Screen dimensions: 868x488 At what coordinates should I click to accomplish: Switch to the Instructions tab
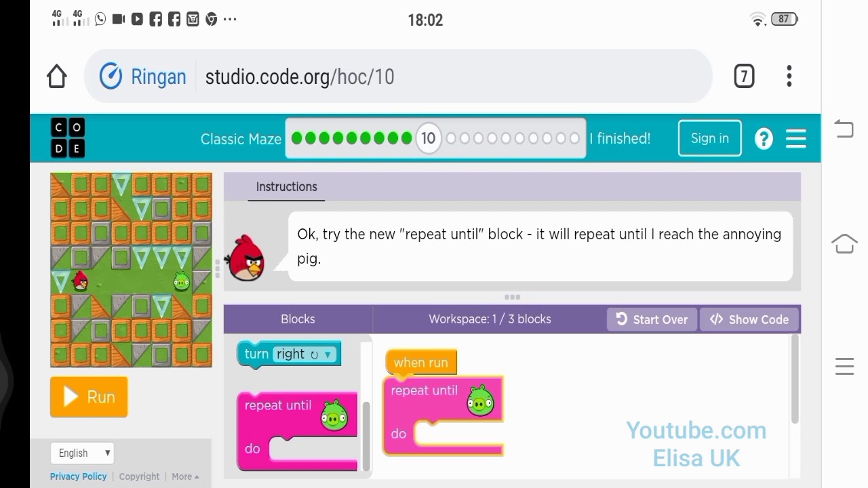[286, 187]
